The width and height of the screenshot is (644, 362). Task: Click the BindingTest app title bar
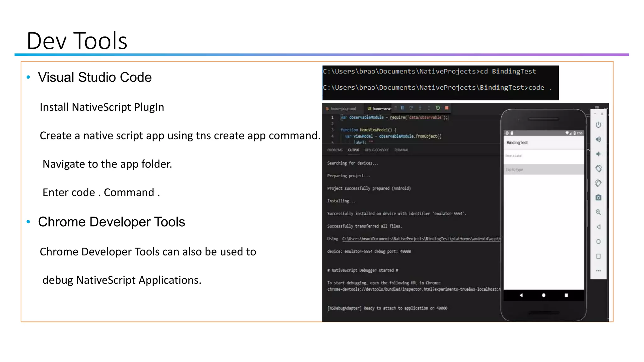544,143
